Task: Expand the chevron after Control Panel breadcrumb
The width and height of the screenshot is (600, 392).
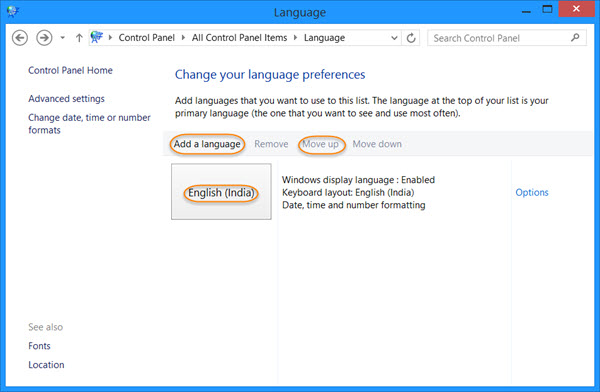Action: coord(183,38)
